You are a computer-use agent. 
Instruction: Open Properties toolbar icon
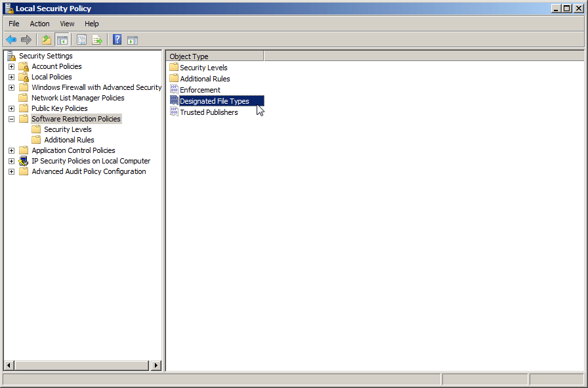point(81,39)
